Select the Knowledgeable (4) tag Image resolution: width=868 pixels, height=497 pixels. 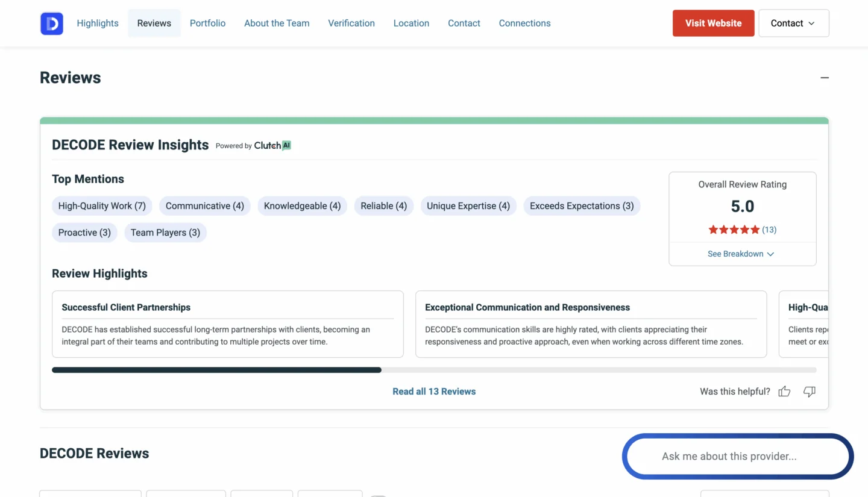coord(302,206)
